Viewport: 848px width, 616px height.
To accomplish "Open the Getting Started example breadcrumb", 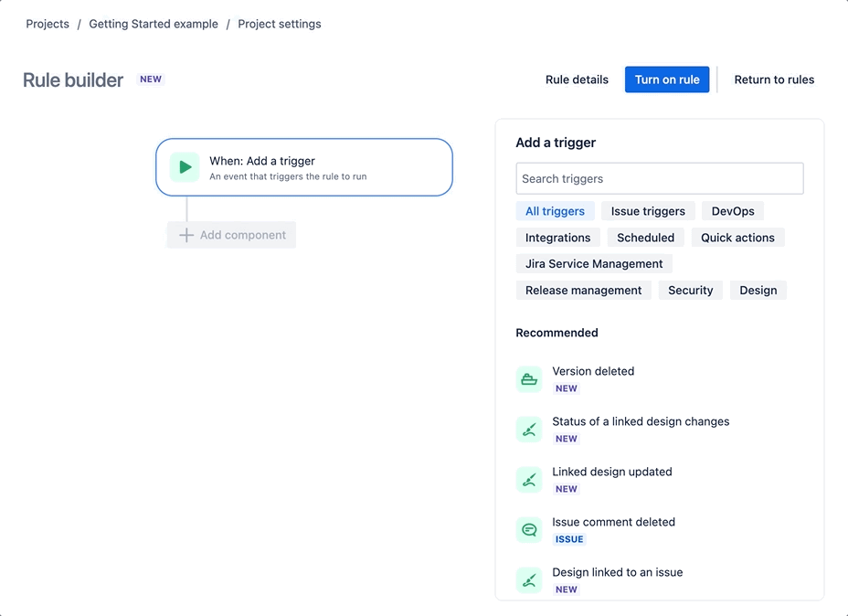I will coord(154,24).
